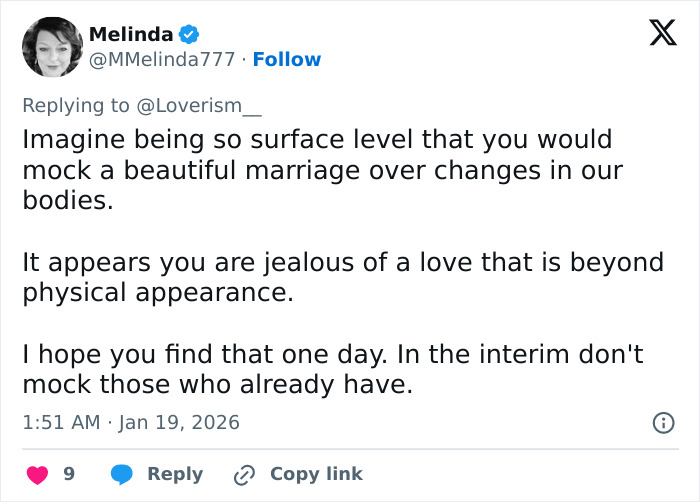Viewport: 700px width, 502px height.
Task: Click the tweet's first paragraph text
Action: 320,170
